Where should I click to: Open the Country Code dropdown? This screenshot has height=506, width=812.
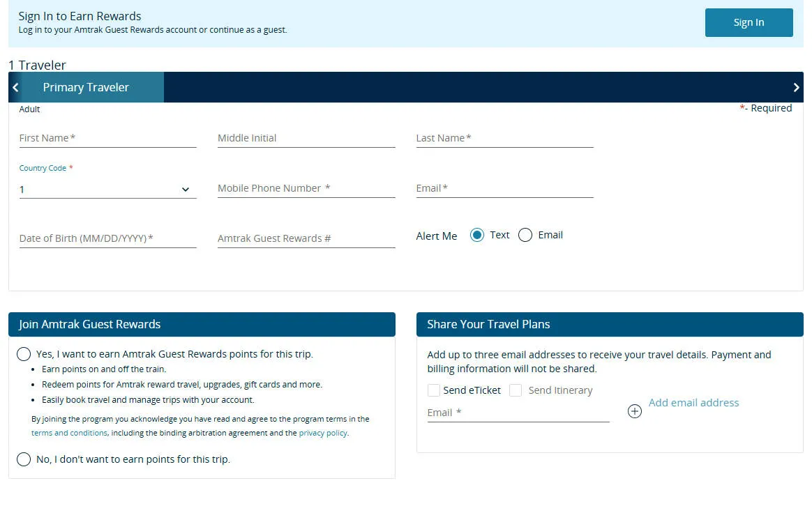click(x=107, y=190)
